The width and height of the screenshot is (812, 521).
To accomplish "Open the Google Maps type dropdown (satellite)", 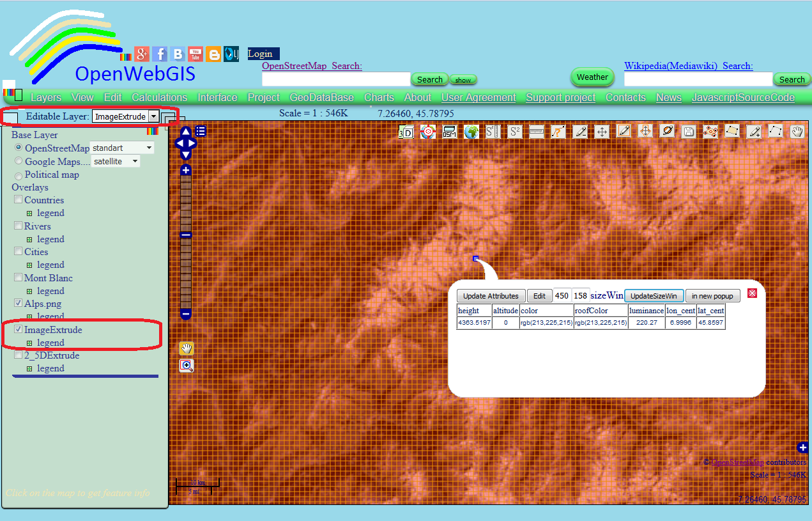I will [x=115, y=162].
